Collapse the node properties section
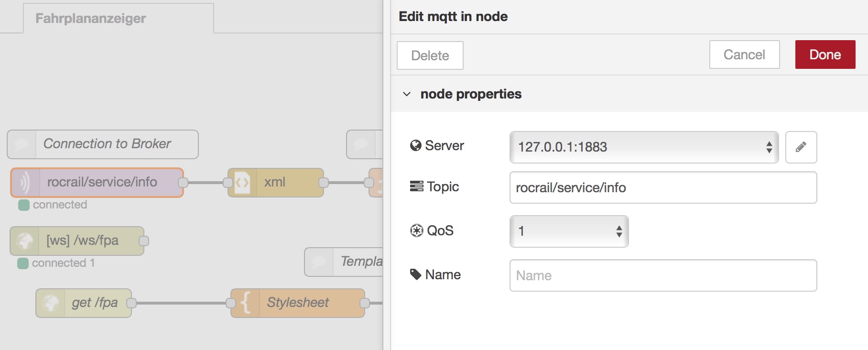Screen dimensions: 868x350 point(407,94)
